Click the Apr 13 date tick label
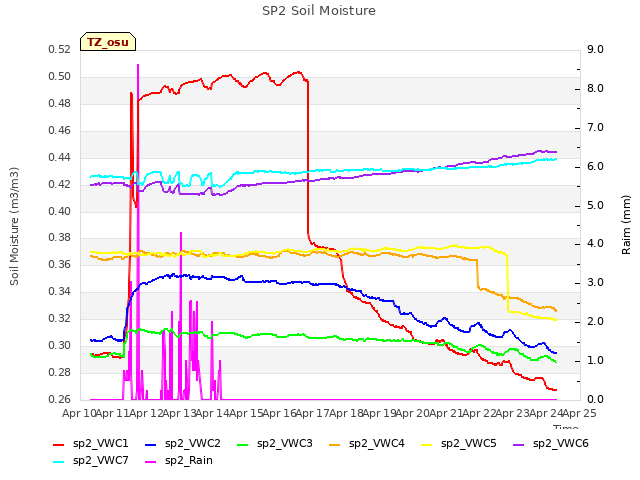Image resolution: width=640 pixels, height=480 pixels. (x=179, y=413)
